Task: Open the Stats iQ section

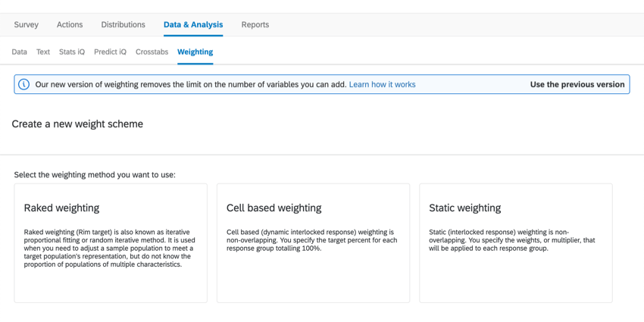Action: click(x=72, y=52)
